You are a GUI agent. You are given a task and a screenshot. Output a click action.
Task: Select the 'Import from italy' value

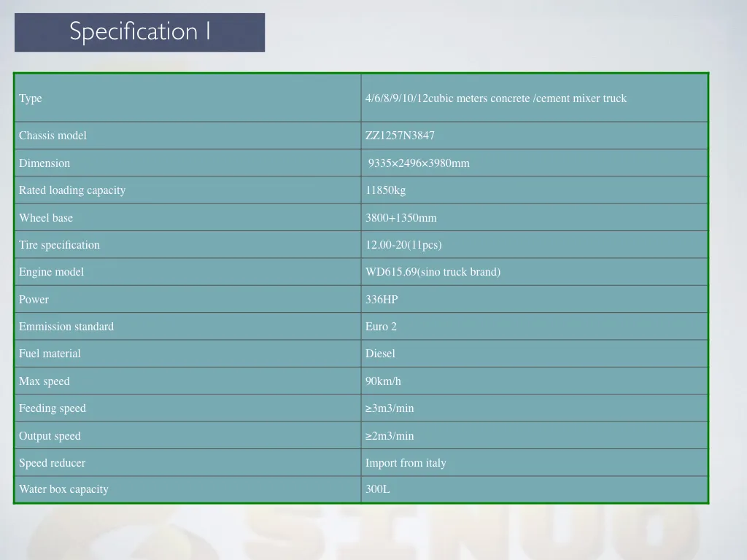406,463
